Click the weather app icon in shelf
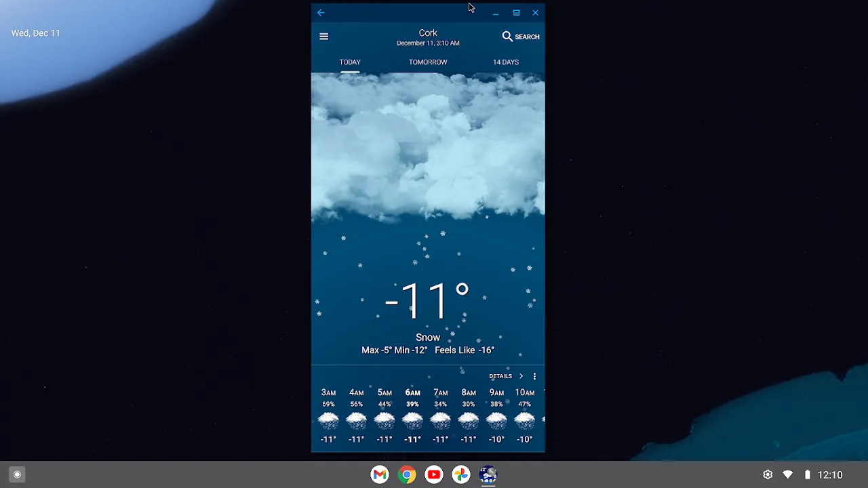 pyautogui.click(x=488, y=474)
